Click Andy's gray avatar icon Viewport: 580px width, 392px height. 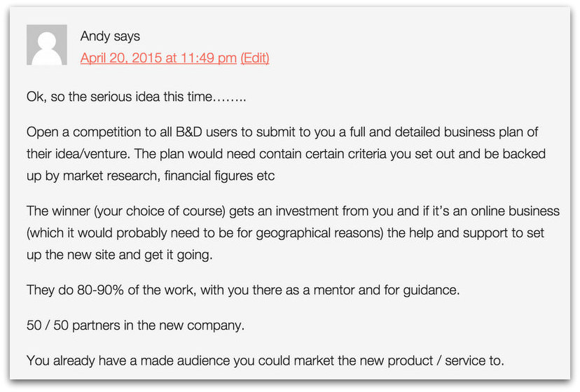pyautogui.click(x=46, y=45)
